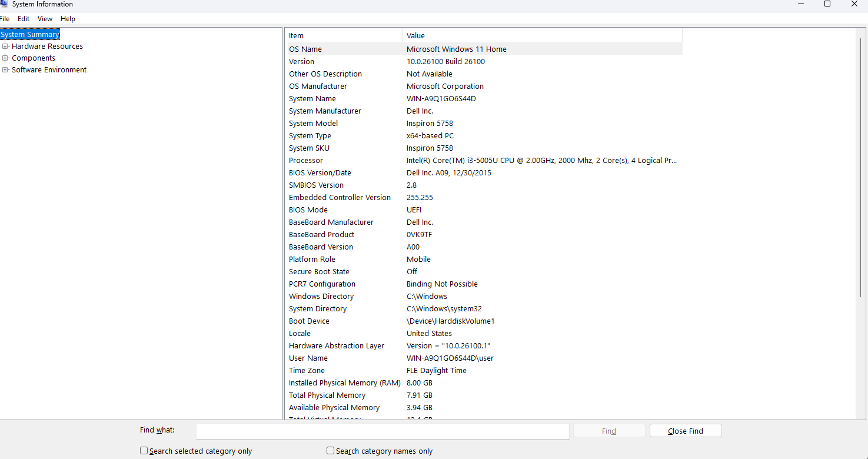Click the WIN-A9Q1GO6S44D system name value
This screenshot has width=868, height=459.
click(x=441, y=99)
